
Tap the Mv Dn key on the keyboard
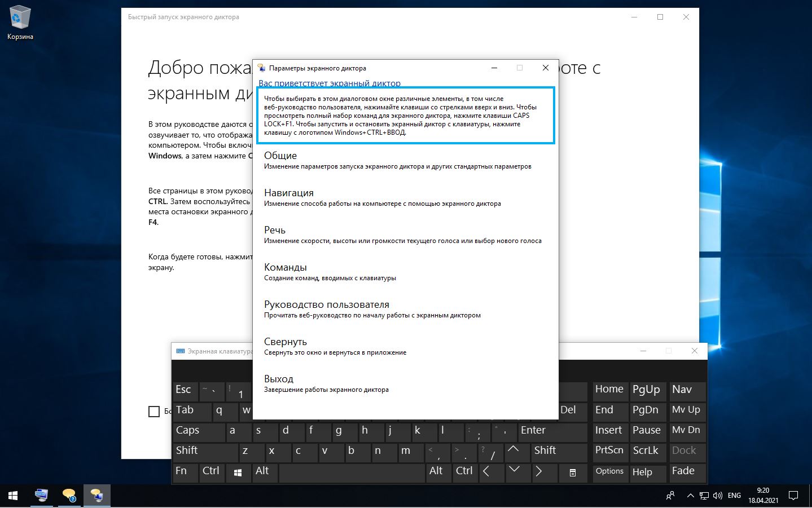[x=687, y=431]
